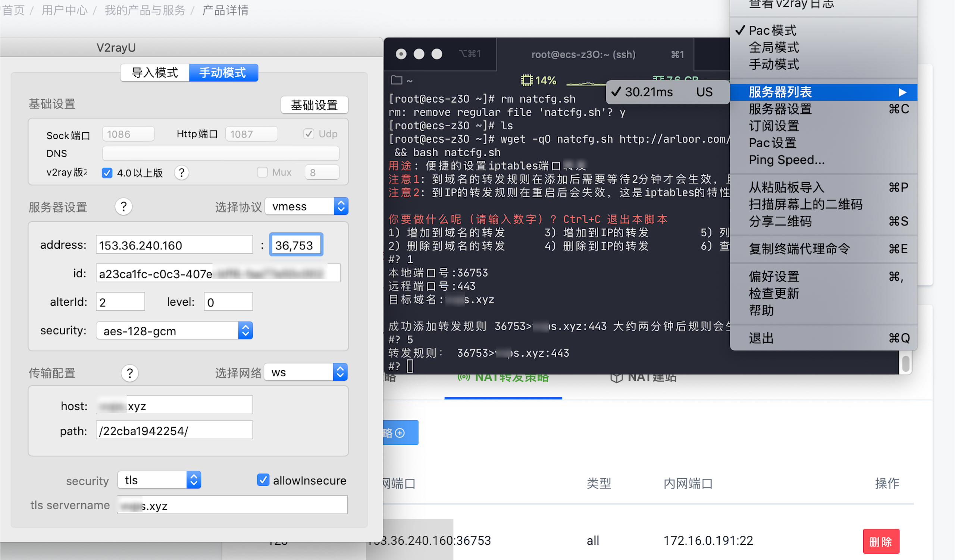Image resolution: width=955 pixels, height=560 pixels.
Task: Edit address field 153.36.240.160
Action: coord(174,245)
